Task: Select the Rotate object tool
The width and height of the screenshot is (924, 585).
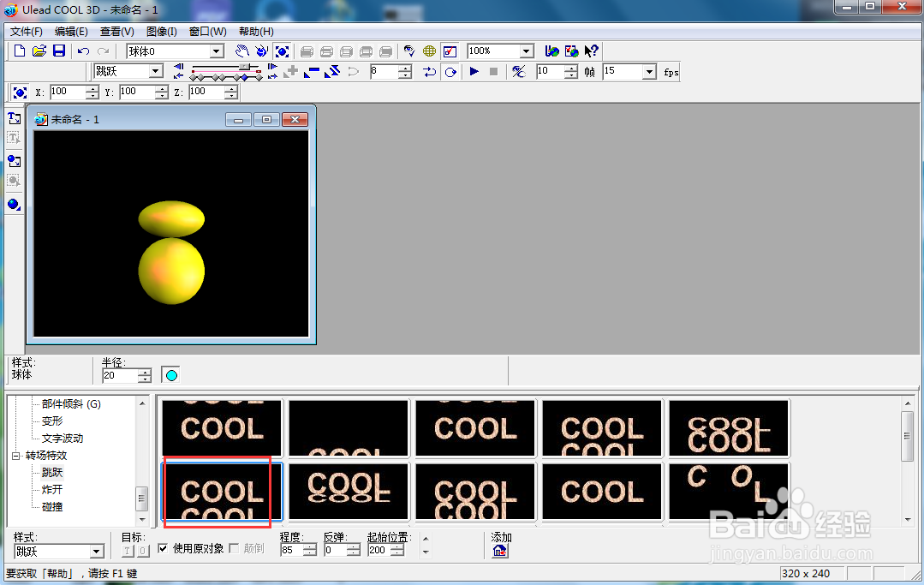Action: coord(262,51)
